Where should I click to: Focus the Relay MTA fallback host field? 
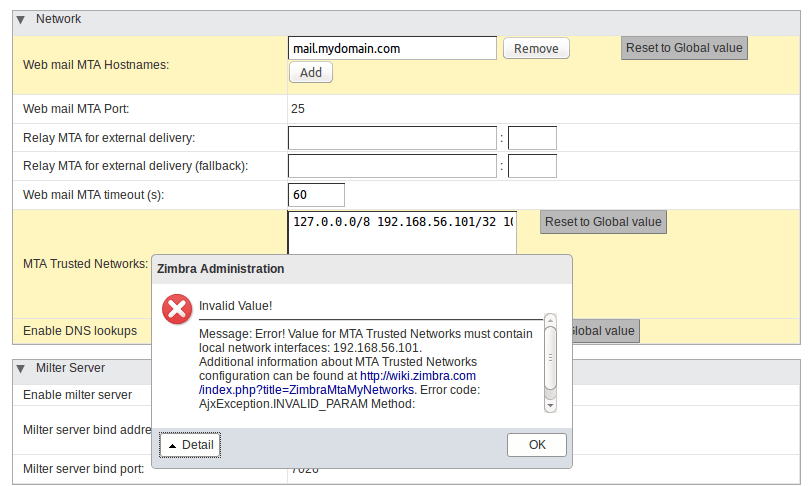[392, 166]
